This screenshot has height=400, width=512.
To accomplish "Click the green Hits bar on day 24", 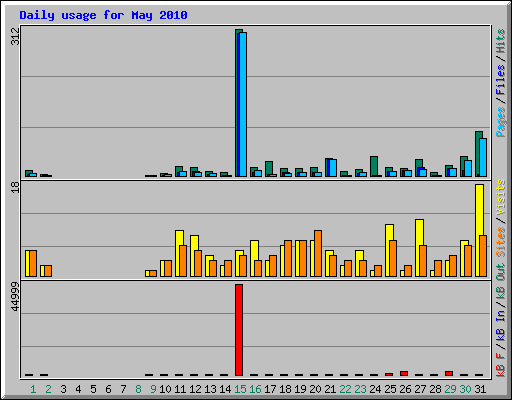I will point(374,166).
